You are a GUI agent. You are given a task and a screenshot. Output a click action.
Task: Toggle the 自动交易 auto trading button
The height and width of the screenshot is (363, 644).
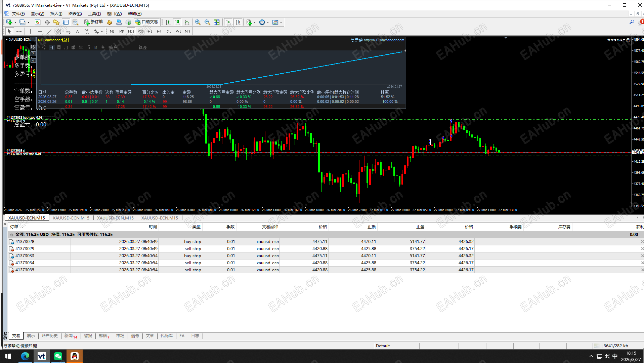coord(146,22)
